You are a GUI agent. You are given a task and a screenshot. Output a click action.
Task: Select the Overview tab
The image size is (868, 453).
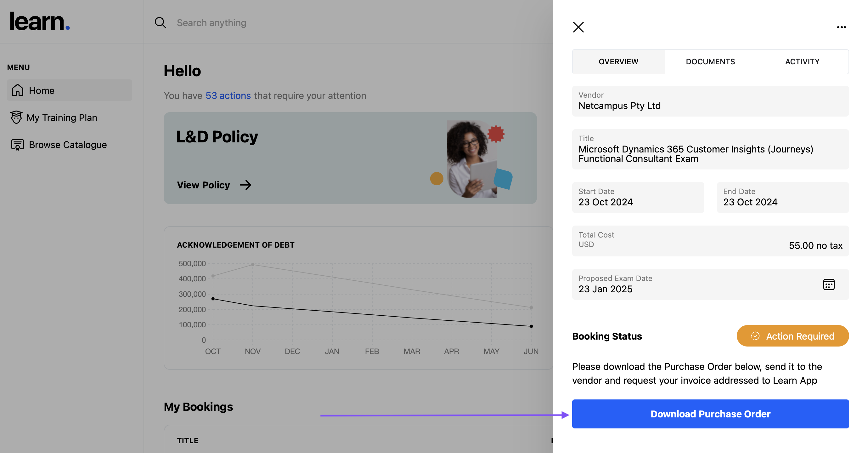click(618, 61)
